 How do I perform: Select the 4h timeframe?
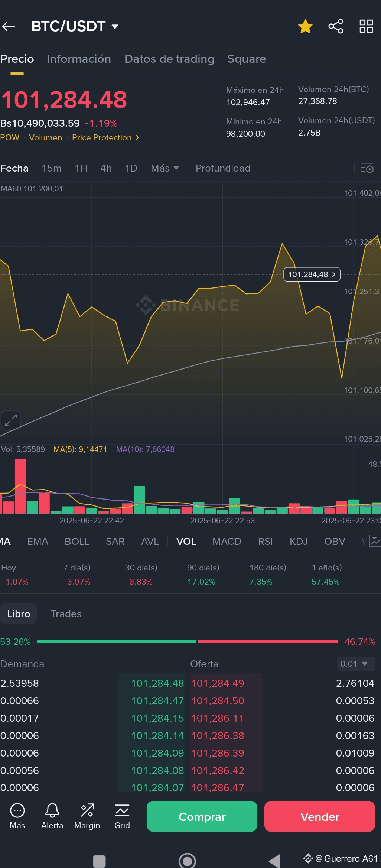point(106,168)
